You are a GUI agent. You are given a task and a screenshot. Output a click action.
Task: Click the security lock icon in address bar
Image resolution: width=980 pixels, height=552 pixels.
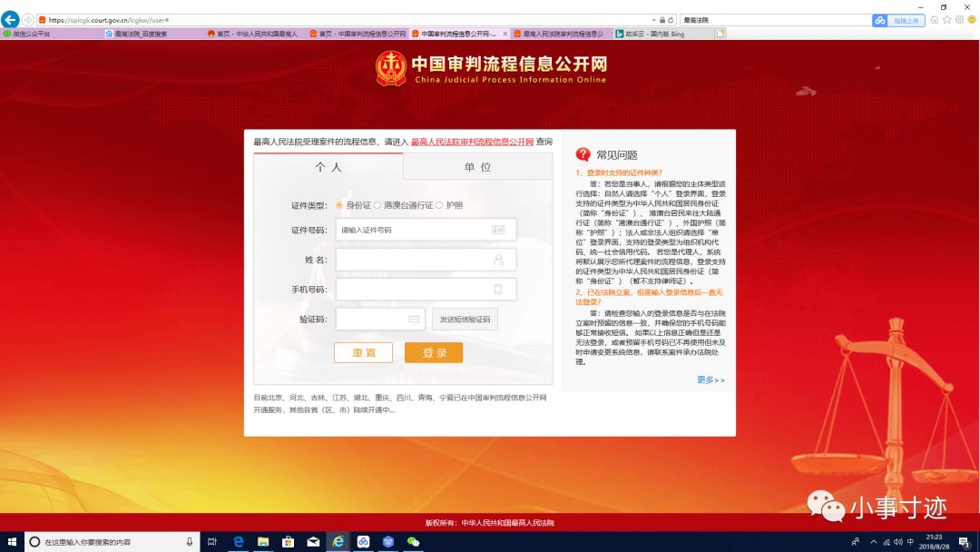coord(662,20)
